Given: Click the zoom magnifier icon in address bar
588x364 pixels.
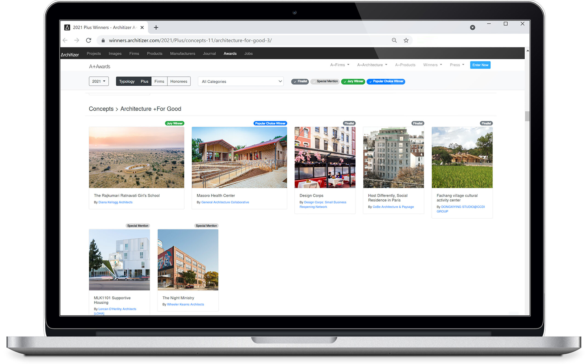Looking at the screenshot, I should pos(394,40).
